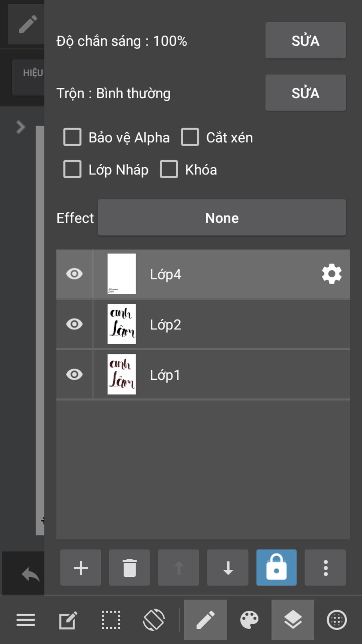
Task: Check the Cắt xén checkbox
Action: pyautogui.click(x=190, y=137)
